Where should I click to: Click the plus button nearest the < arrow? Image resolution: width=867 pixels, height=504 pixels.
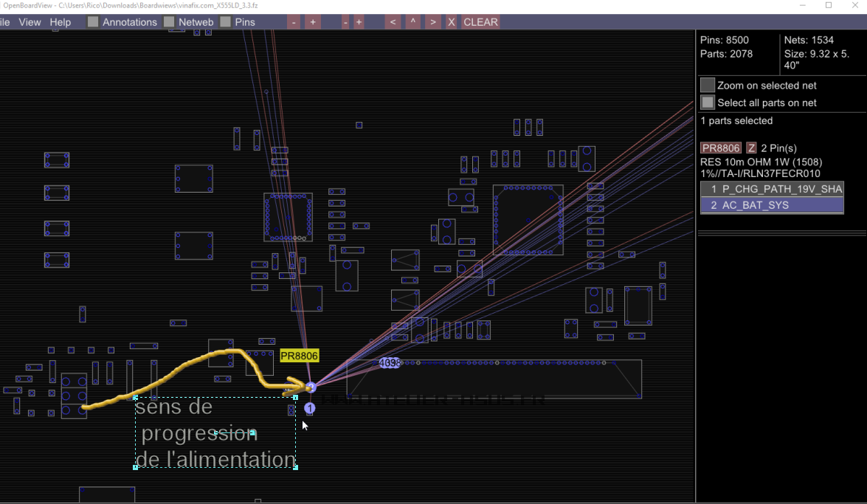[359, 22]
